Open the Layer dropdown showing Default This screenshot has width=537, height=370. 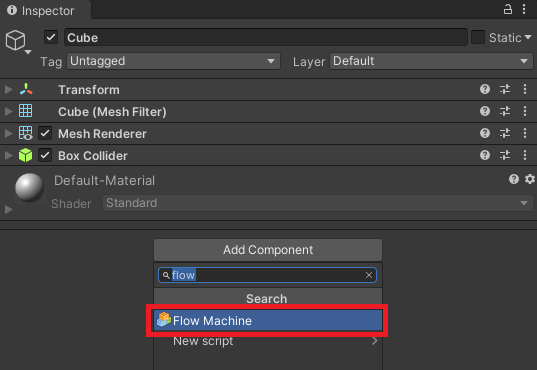431,61
